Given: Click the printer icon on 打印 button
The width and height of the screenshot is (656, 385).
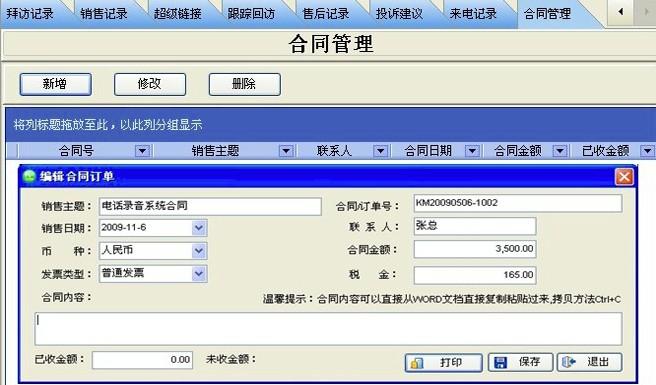Looking at the screenshot, I should tap(417, 363).
